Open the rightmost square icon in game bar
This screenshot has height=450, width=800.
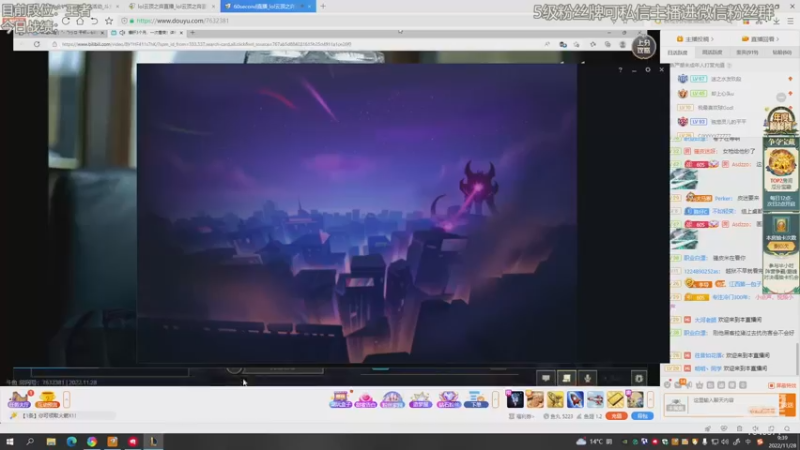(639, 378)
